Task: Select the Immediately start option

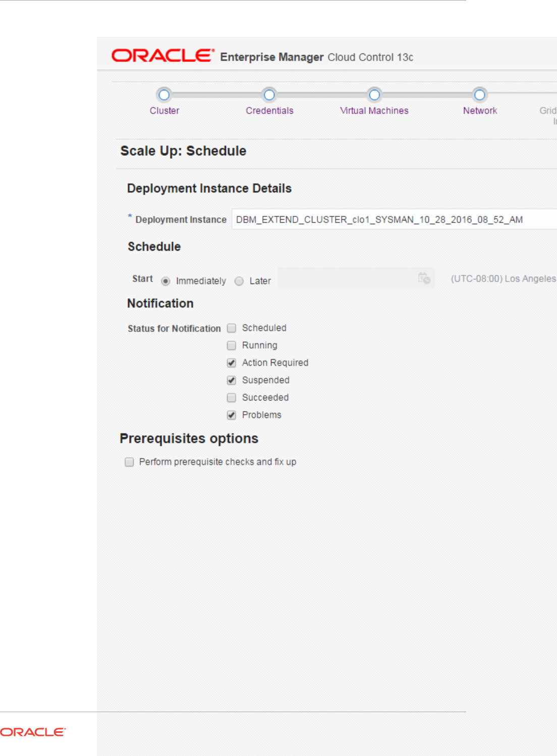Action: tap(165, 281)
